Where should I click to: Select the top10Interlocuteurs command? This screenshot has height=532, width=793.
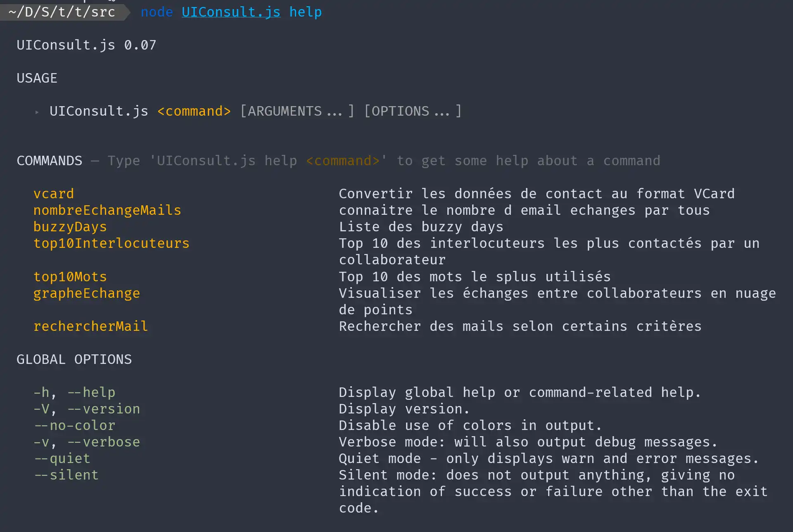click(x=111, y=243)
